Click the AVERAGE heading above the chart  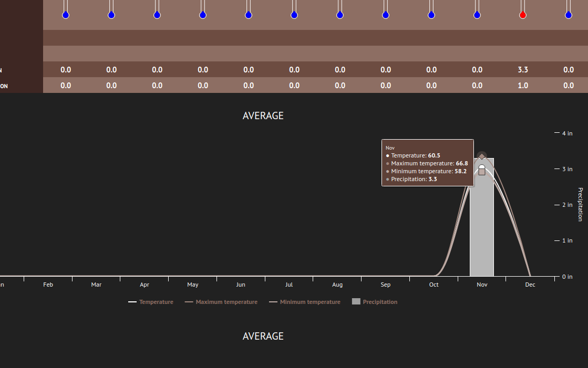point(263,116)
